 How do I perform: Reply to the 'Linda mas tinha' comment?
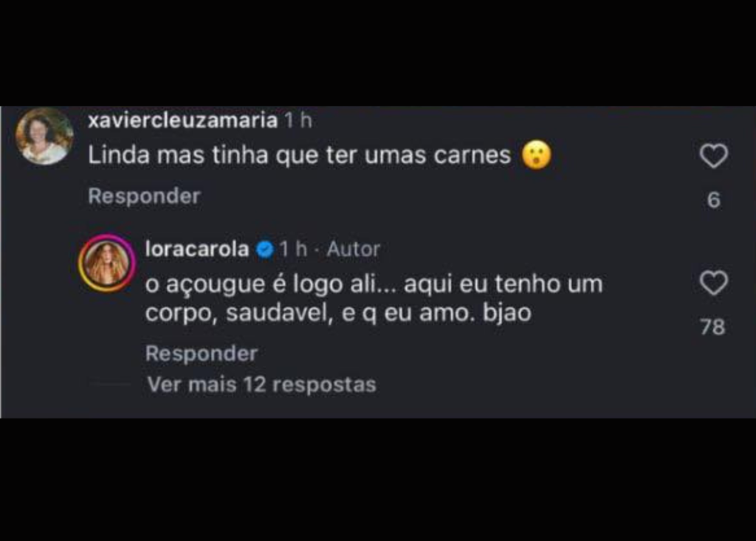click(144, 196)
